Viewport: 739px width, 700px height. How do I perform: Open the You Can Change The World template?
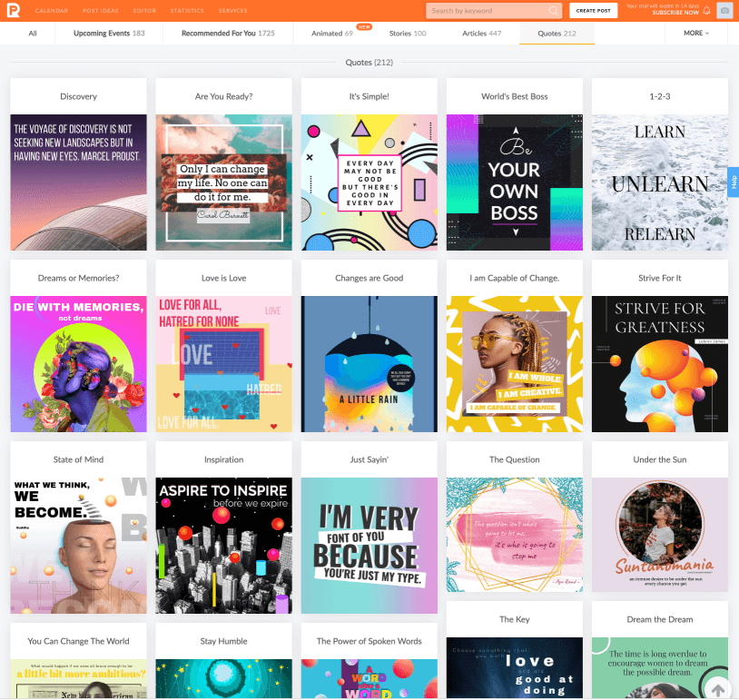[79, 660]
